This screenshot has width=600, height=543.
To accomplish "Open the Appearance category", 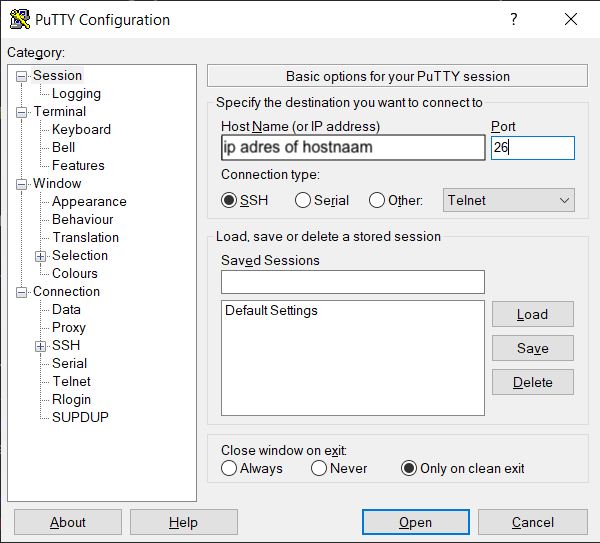I will [89, 201].
